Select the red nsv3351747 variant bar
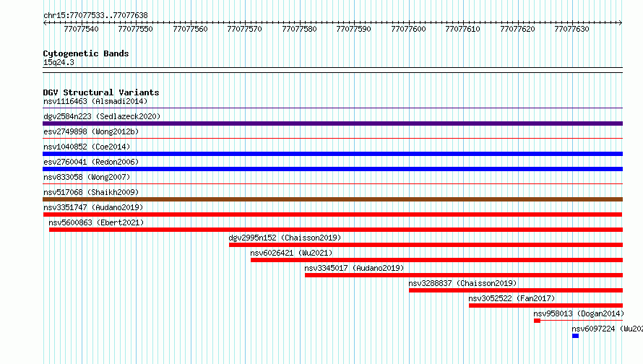 point(332,214)
